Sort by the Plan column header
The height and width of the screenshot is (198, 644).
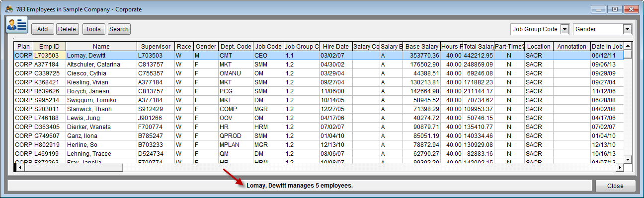23,46
